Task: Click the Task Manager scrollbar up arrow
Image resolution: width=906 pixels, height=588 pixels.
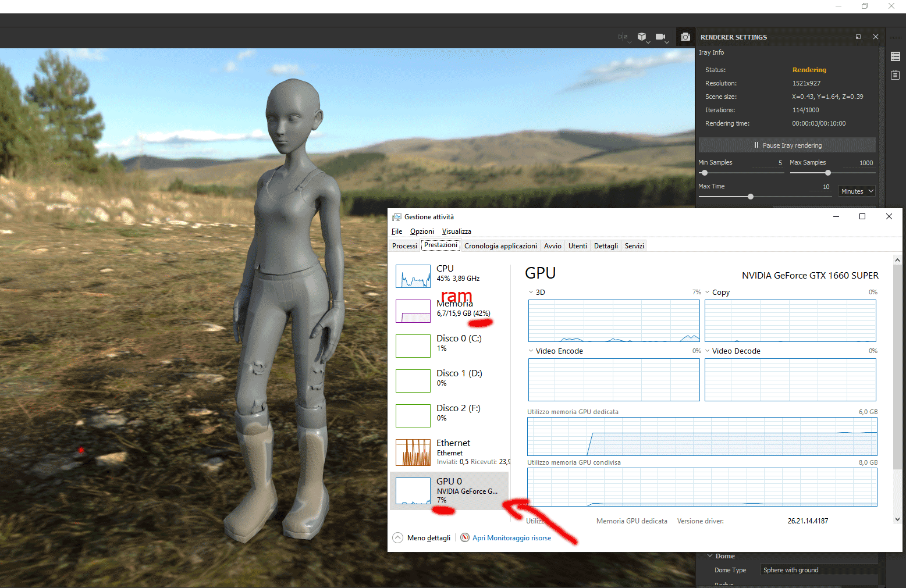Action: [897, 260]
